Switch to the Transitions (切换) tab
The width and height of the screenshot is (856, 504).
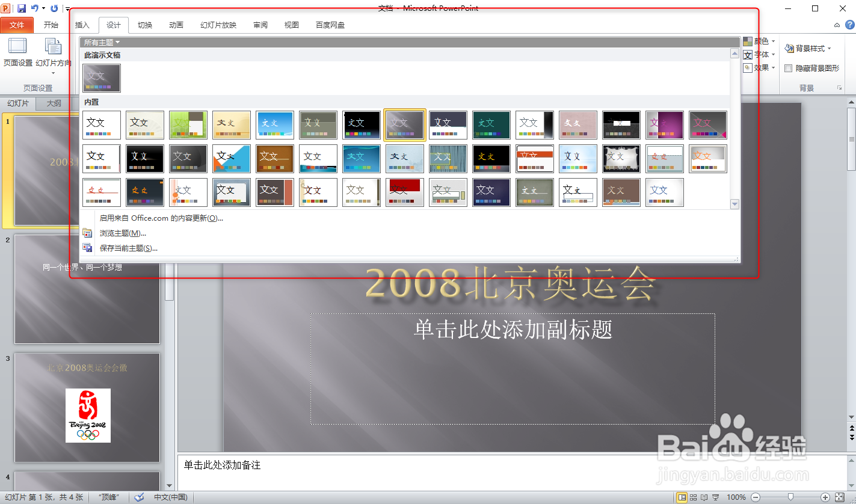(x=145, y=25)
